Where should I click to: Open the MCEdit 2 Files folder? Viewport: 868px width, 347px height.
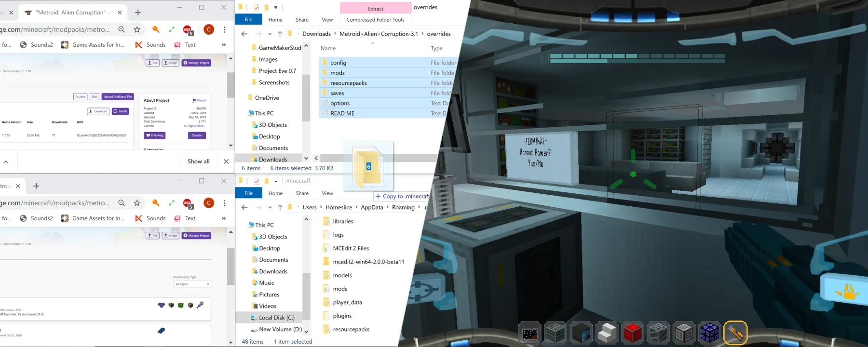351,248
